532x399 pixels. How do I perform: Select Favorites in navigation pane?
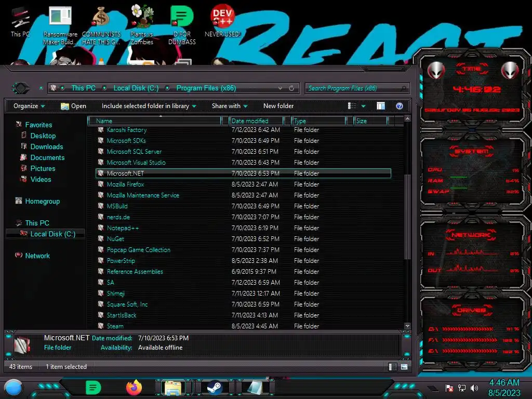click(x=38, y=125)
